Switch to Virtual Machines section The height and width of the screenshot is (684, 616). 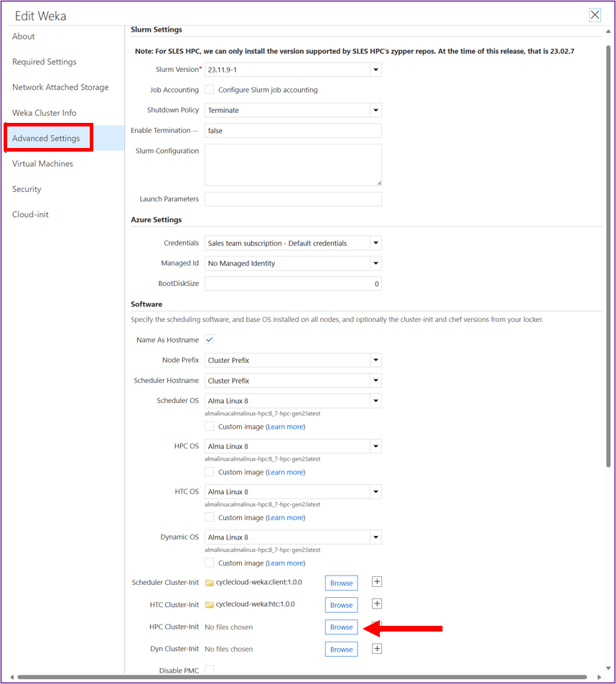point(42,164)
